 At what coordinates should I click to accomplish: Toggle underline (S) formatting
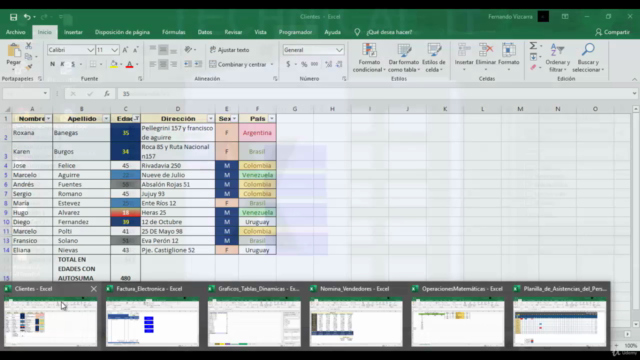pyautogui.click(x=73, y=64)
